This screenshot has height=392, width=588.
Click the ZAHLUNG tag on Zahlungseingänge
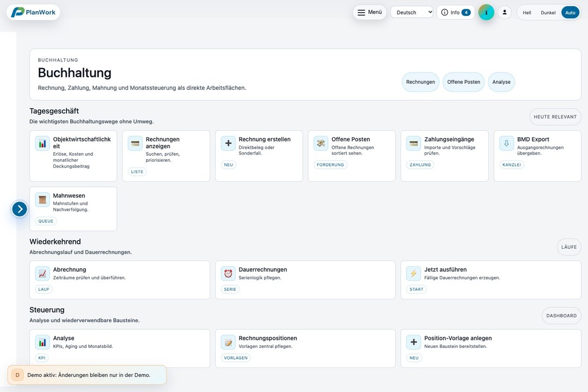pyautogui.click(x=420, y=164)
